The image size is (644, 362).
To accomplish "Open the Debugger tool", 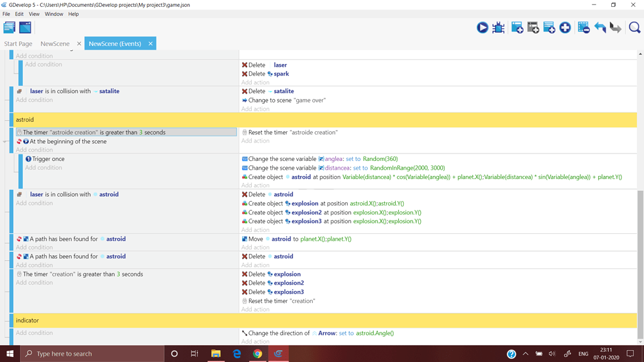I will pyautogui.click(x=499, y=28).
